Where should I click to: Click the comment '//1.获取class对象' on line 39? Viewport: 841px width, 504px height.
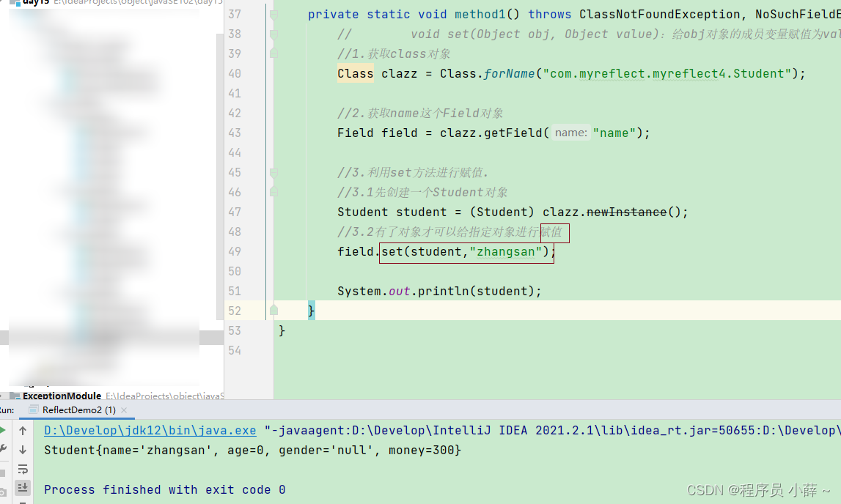[x=394, y=53]
